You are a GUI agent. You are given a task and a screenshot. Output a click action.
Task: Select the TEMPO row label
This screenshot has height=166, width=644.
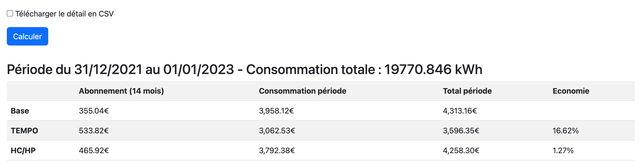(24, 131)
